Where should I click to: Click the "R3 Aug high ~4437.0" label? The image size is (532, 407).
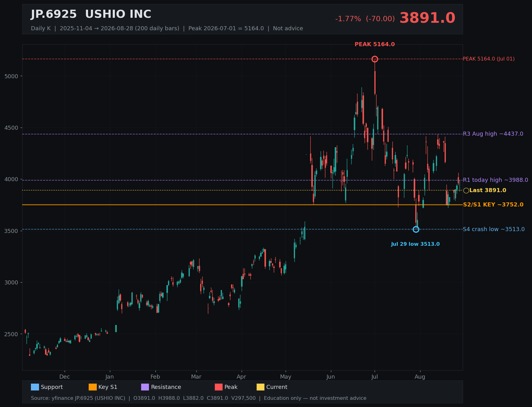pos(493,134)
